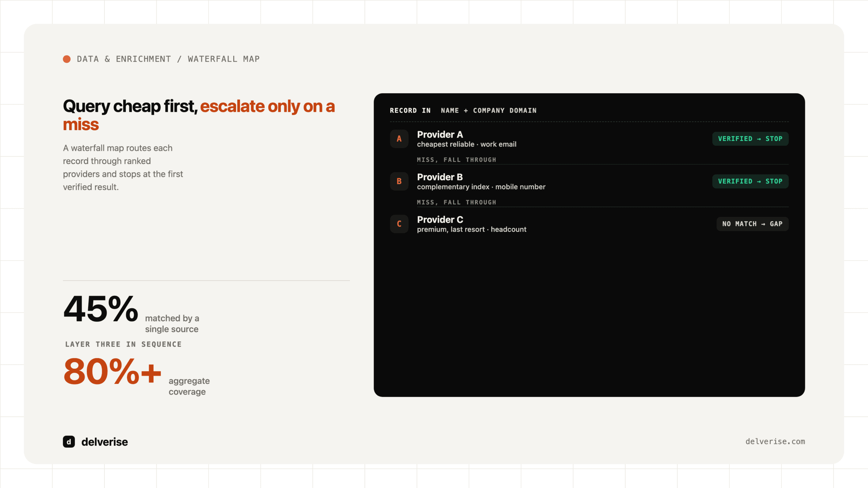This screenshot has height=488, width=868.
Task: Click the Provider C letter badge
Action: [399, 224]
